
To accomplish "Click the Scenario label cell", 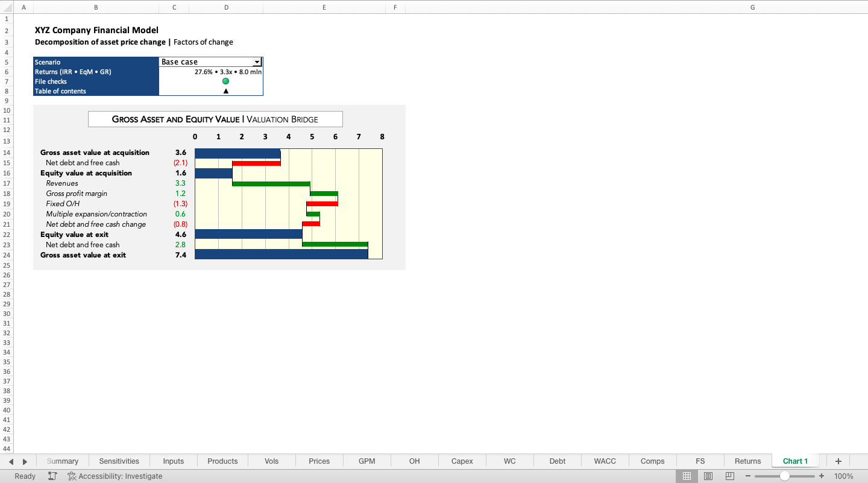I will click(96, 62).
